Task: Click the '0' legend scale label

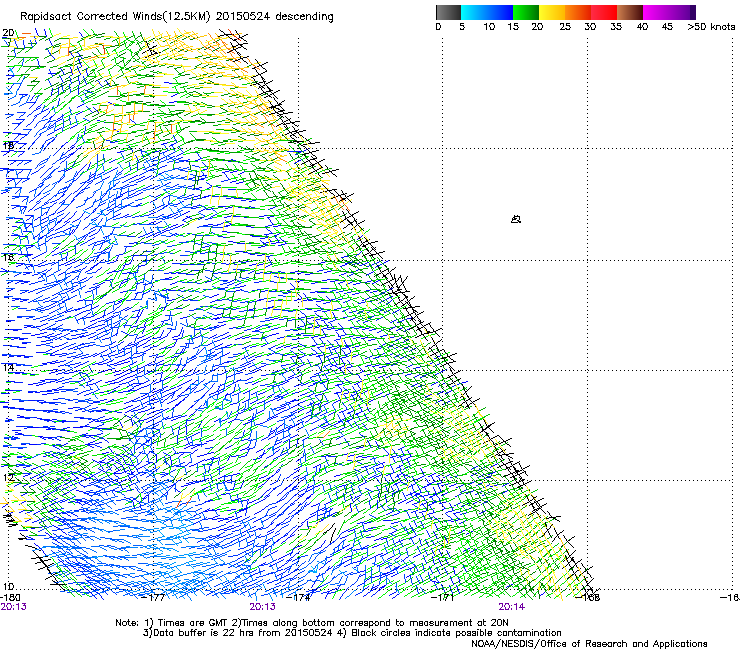Action: pos(438,27)
